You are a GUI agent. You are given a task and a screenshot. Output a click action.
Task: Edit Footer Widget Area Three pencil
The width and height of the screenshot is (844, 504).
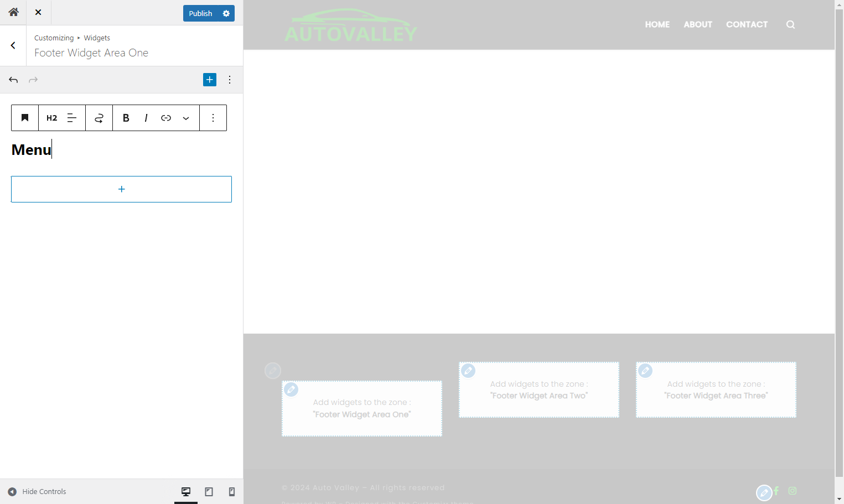click(645, 371)
